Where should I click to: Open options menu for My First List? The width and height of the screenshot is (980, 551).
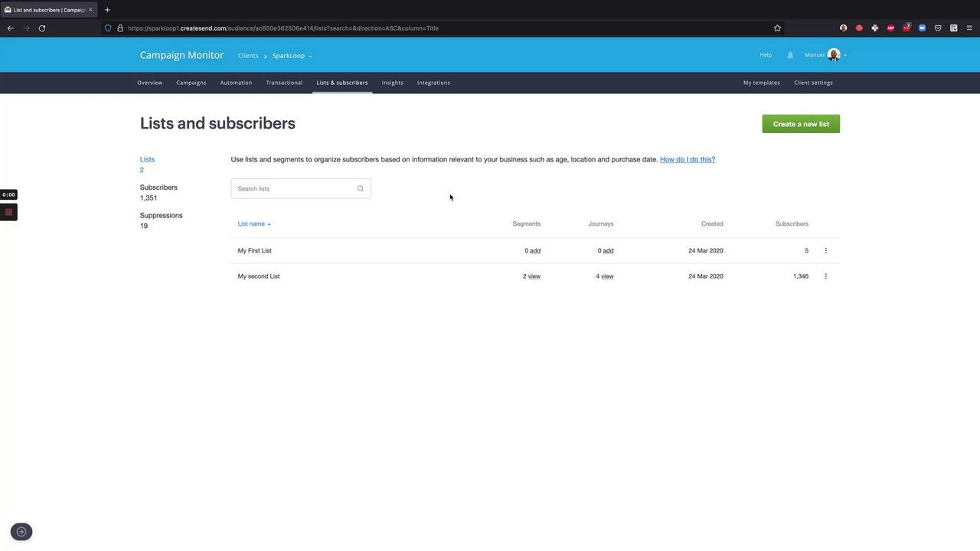(825, 251)
